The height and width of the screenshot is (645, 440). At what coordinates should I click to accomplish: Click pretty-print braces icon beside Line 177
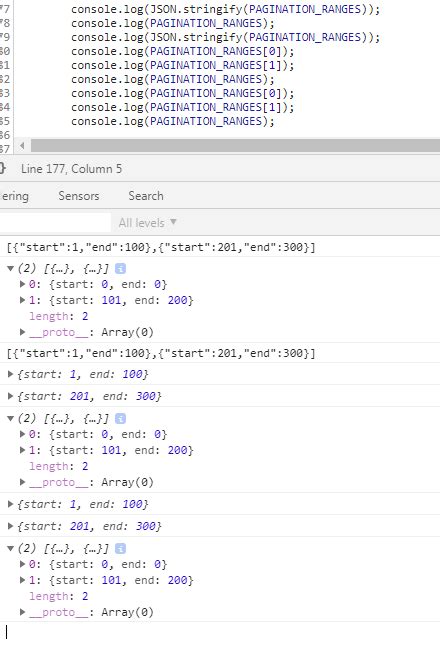coord(2,168)
